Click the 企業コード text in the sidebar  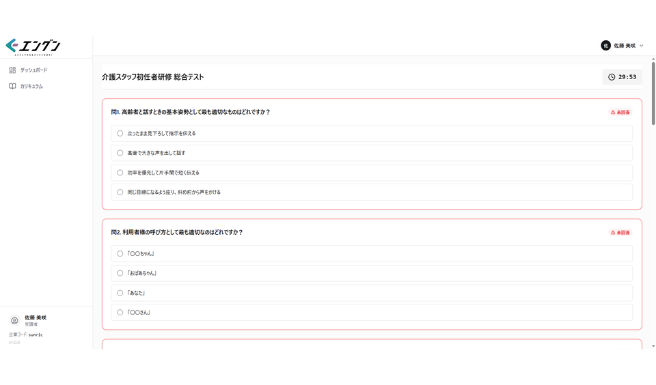pos(26,335)
